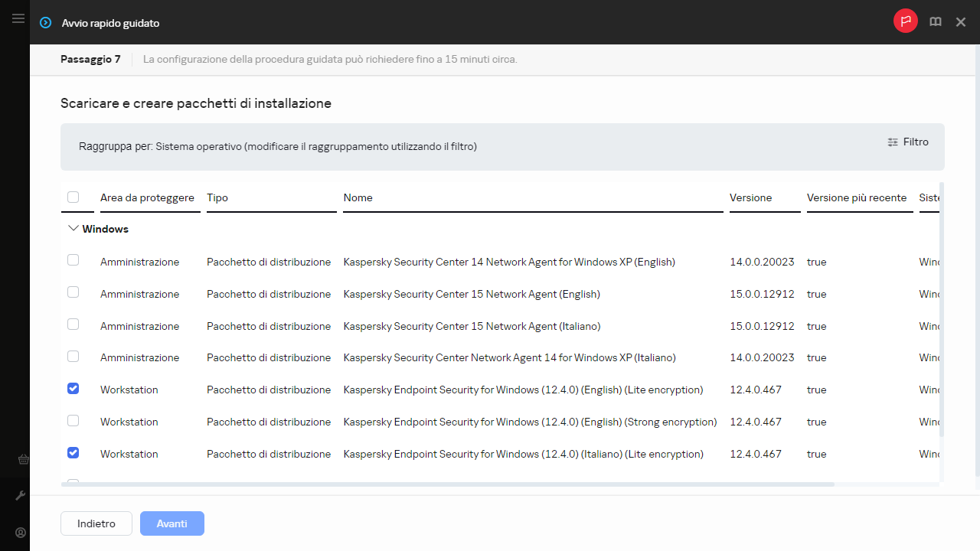Viewport: 980px width, 551px height.
Task: Open the user account icon in sidebar
Action: coord(21,533)
